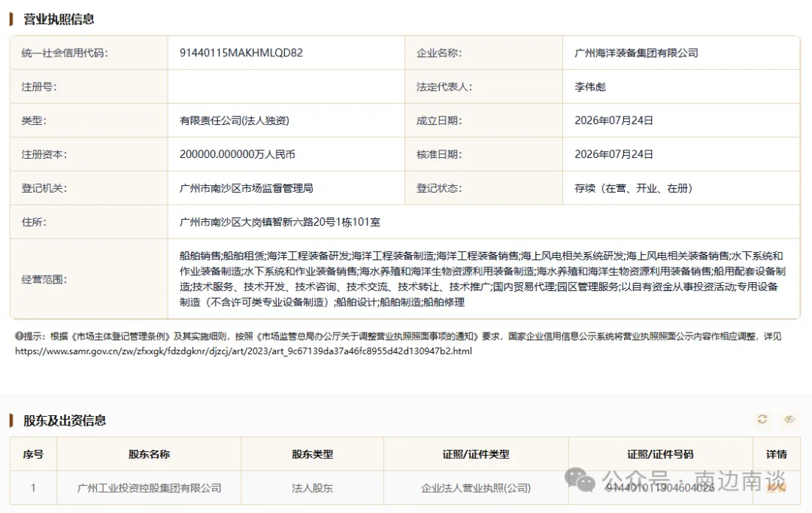Select credit code 91440115MAKHMLQD82
The width and height of the screenshot is (812, 513).
point(241,53)
